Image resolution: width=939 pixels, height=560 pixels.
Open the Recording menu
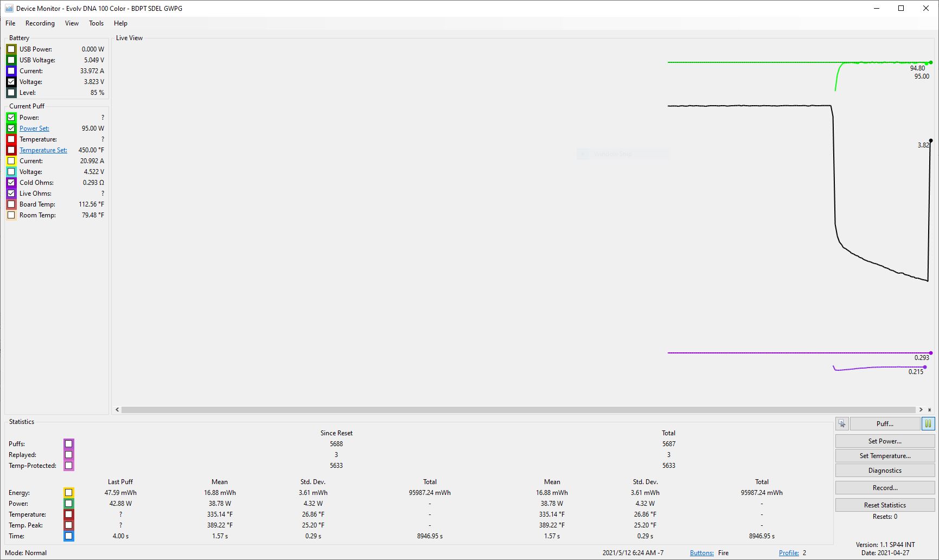[40, 23]
